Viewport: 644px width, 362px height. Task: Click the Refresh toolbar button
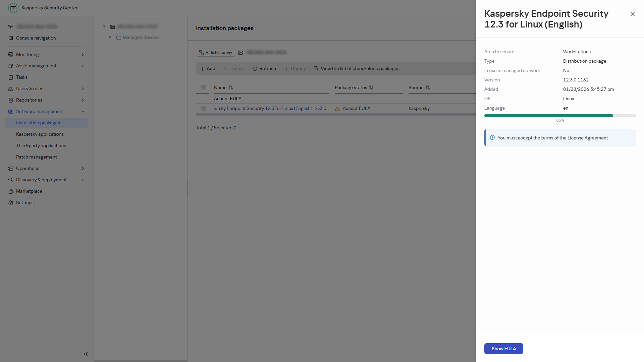264,68
